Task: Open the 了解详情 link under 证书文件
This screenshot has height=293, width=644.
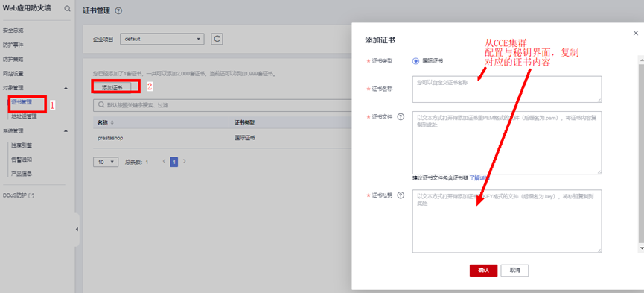Action: click(479, 178)
